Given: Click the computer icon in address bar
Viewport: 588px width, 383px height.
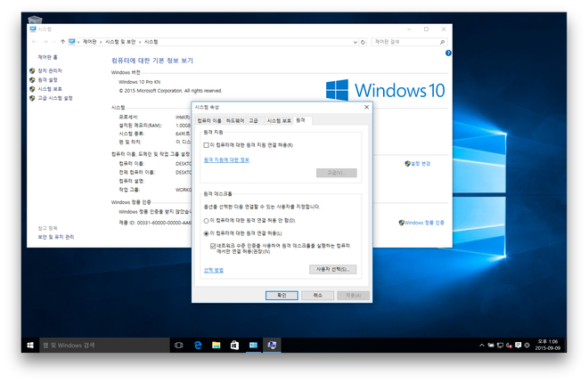Looking at the screenshot, I should [71, 42].
